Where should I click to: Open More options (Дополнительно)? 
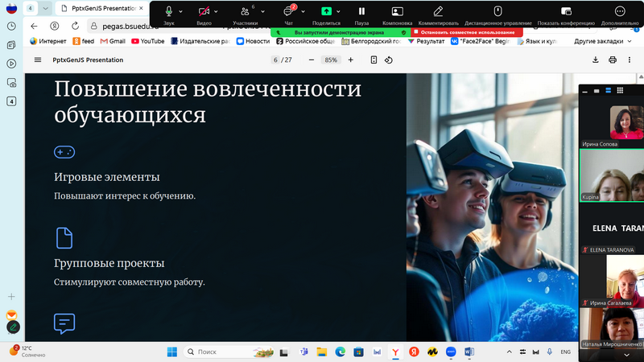[x=619, y=11]
